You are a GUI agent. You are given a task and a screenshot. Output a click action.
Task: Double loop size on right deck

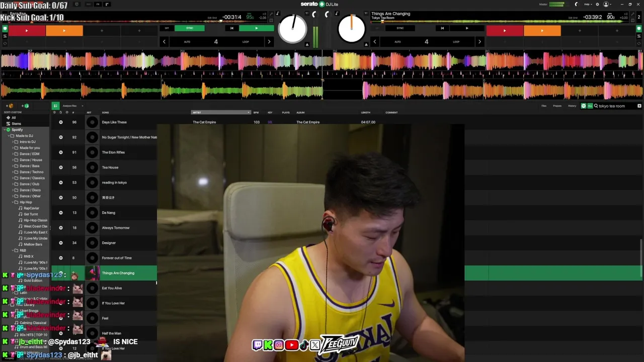[479, 42]
